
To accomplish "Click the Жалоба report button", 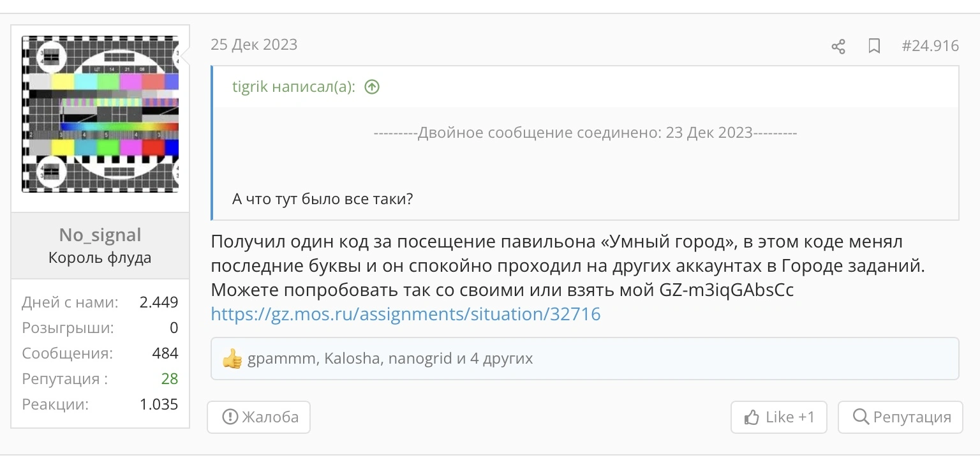I will [x=259, y=417].
